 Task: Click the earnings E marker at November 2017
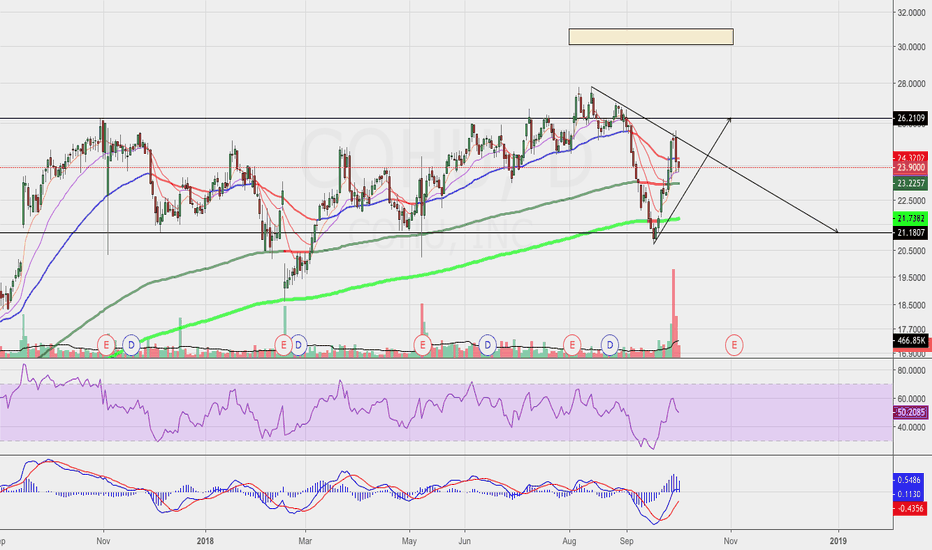point(106,345)
